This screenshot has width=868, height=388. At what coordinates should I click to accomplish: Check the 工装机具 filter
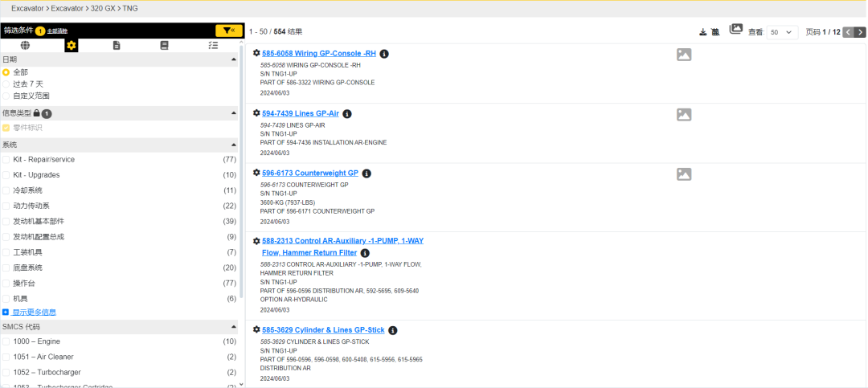point(6,252)
